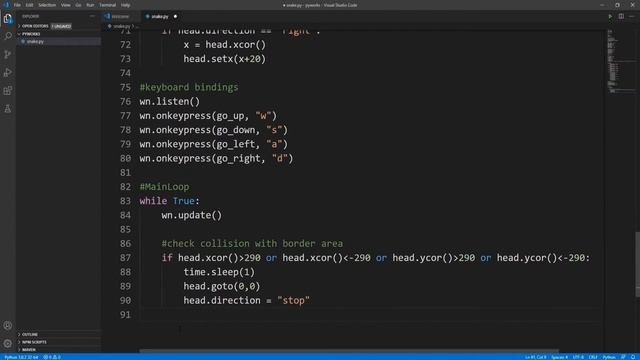Click snake.py in the breadcrumb bar
This screenshot has height=360, width=640.
[121, 26]
